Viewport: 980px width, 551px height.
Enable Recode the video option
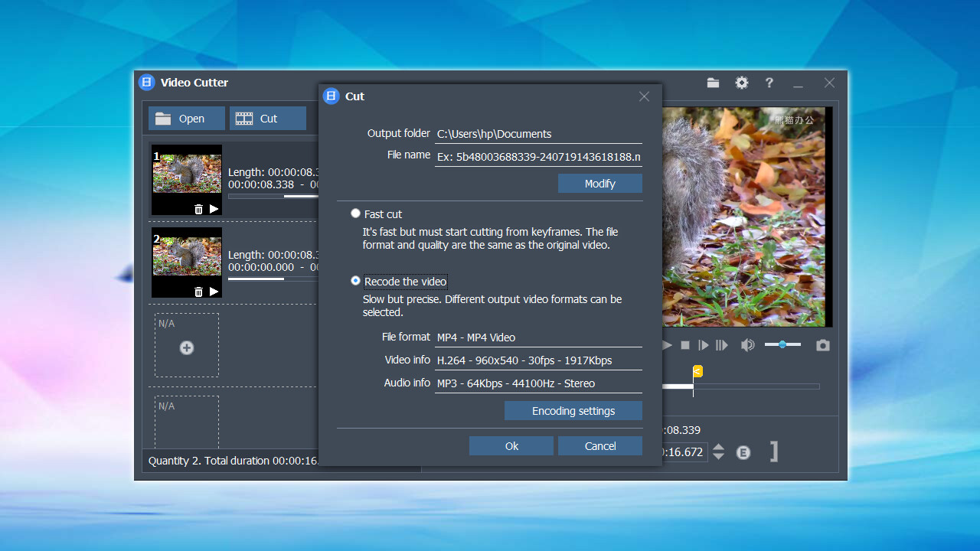(355, 281)
